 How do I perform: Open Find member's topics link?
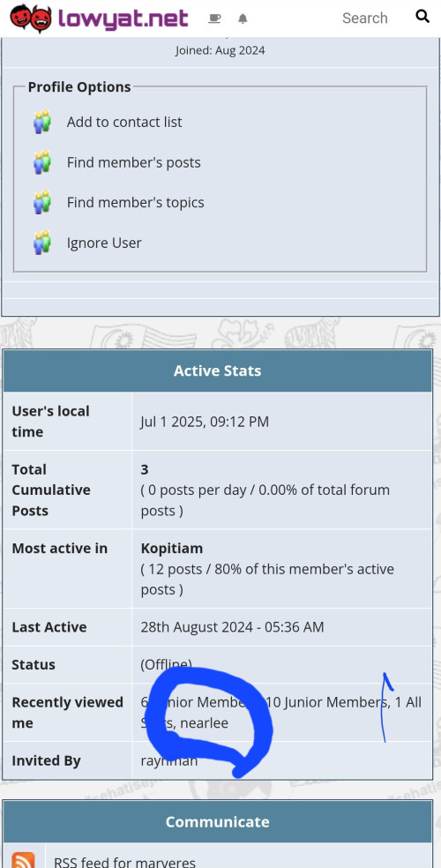point(136,202)
